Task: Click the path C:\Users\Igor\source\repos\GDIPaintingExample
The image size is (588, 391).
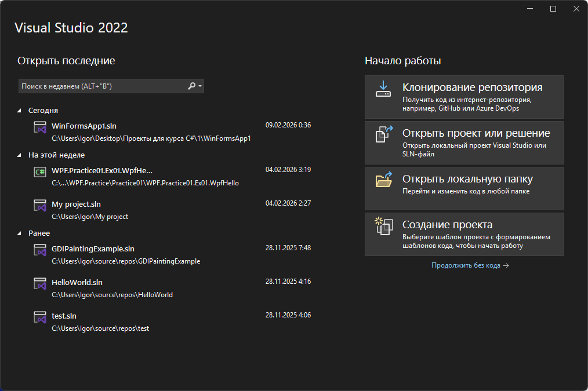Action: (126, 261)
